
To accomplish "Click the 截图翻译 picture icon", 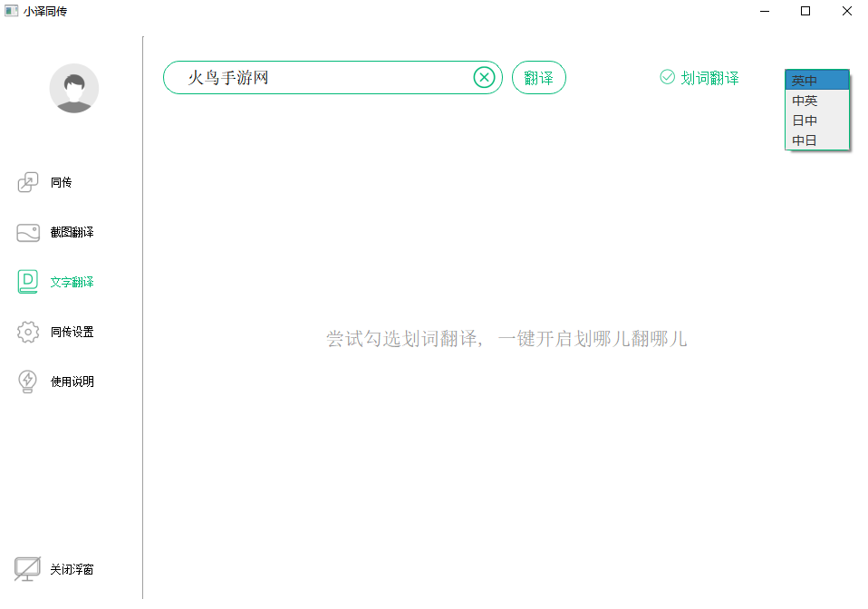I will point(28,233).
